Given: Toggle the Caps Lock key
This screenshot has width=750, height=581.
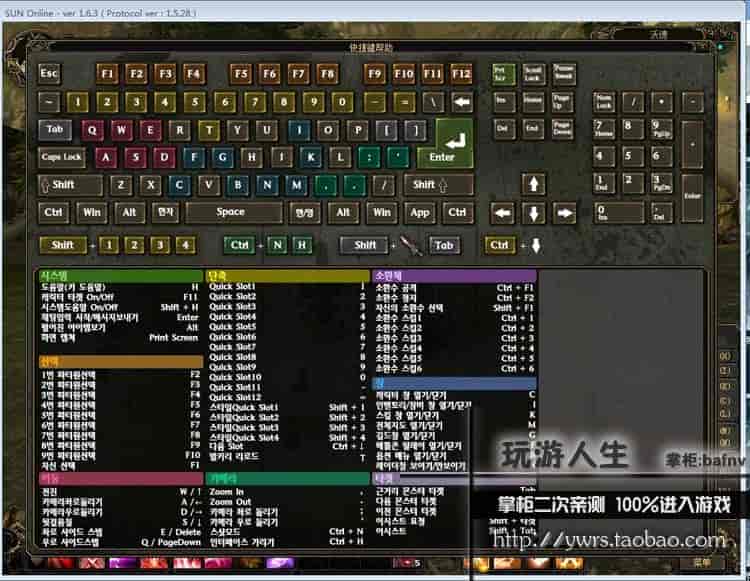Looking at the screenshot, I should pos(61,157).
